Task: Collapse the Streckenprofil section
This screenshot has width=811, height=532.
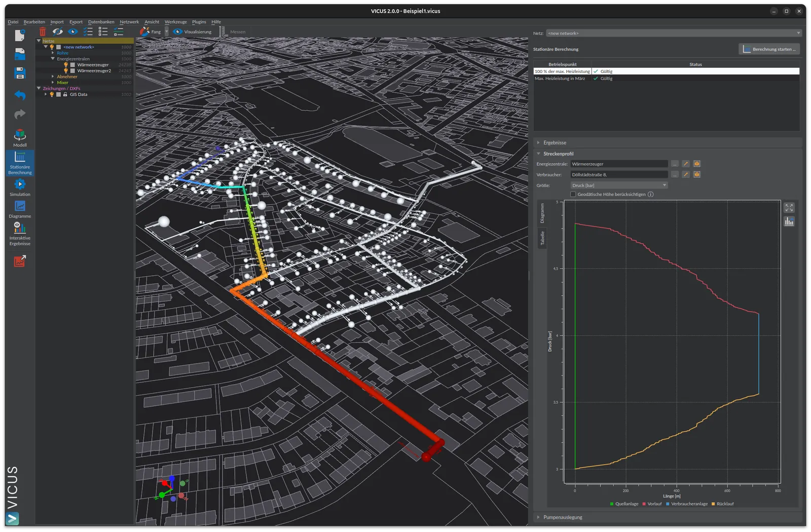Action: point(538,154)
